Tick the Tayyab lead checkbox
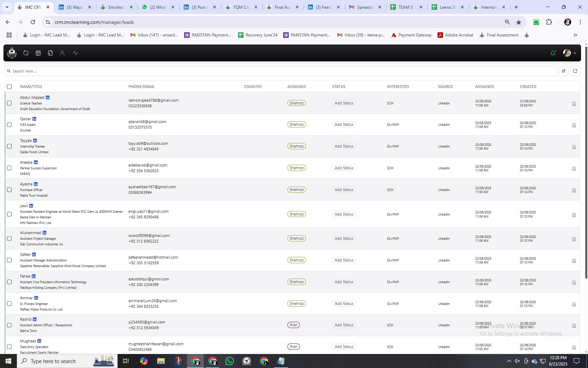 9,146
